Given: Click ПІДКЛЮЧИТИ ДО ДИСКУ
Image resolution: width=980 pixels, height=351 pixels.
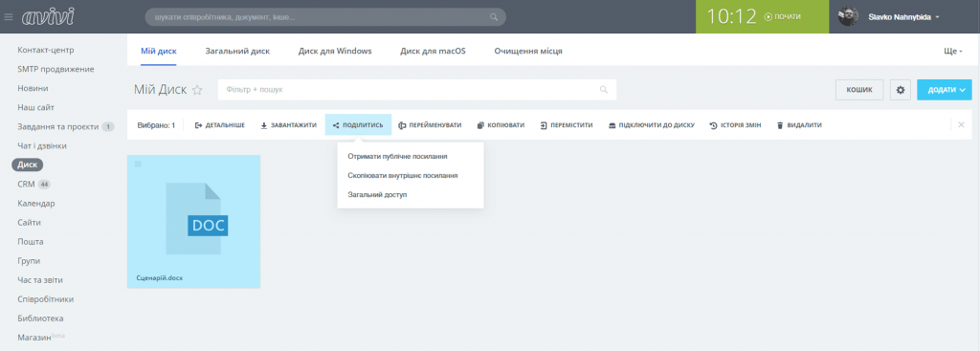Looking at the screenshot, I should point(651,125).
